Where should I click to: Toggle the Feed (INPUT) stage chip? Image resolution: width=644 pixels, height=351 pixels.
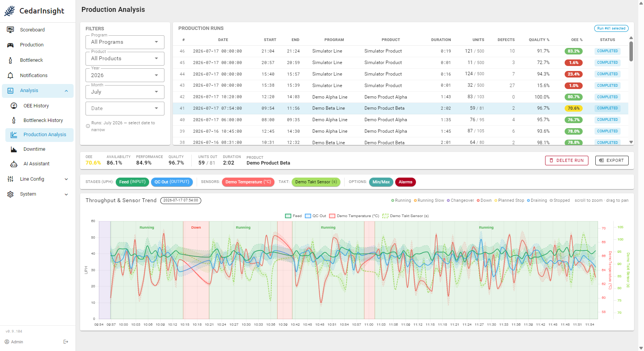(132, 182)
